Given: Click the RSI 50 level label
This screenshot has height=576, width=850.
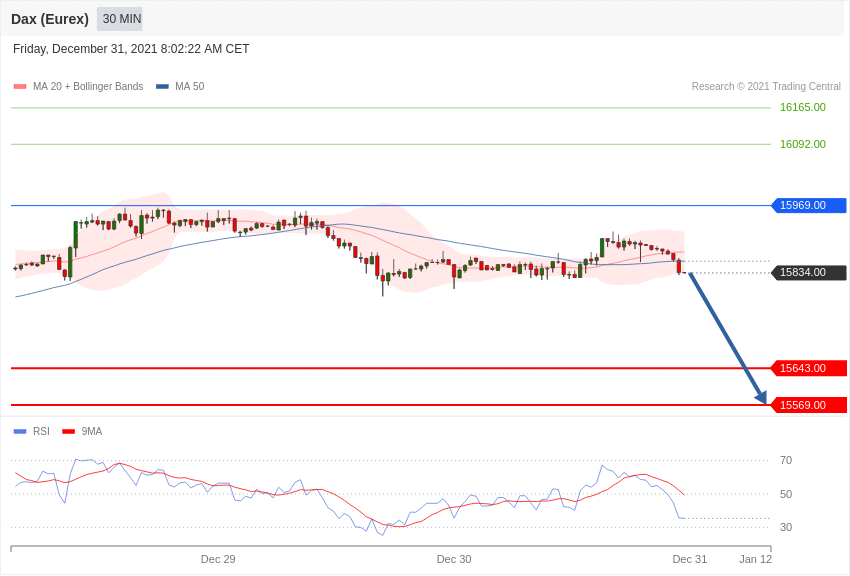Looking at the screenshot, I should coord(785,494).
